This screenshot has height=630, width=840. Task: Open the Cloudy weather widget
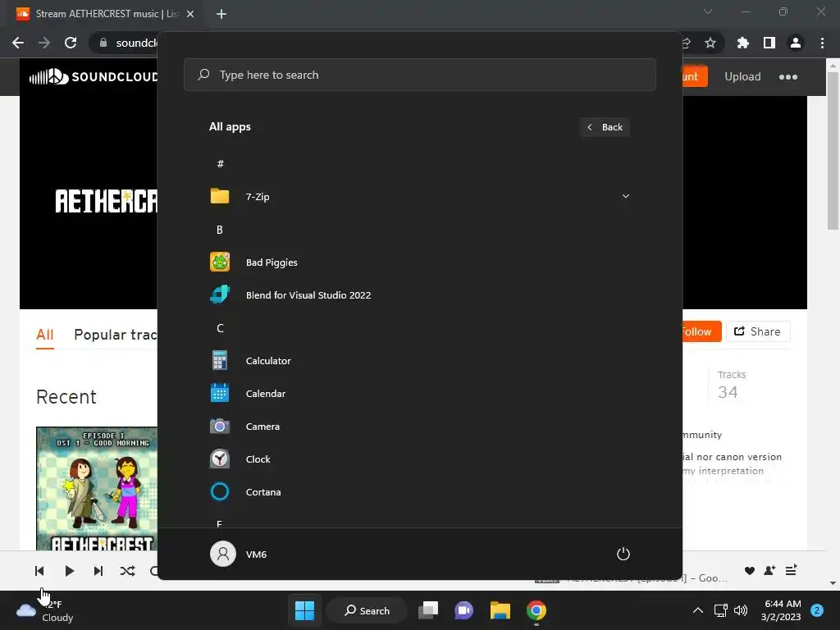click(46, 610)
